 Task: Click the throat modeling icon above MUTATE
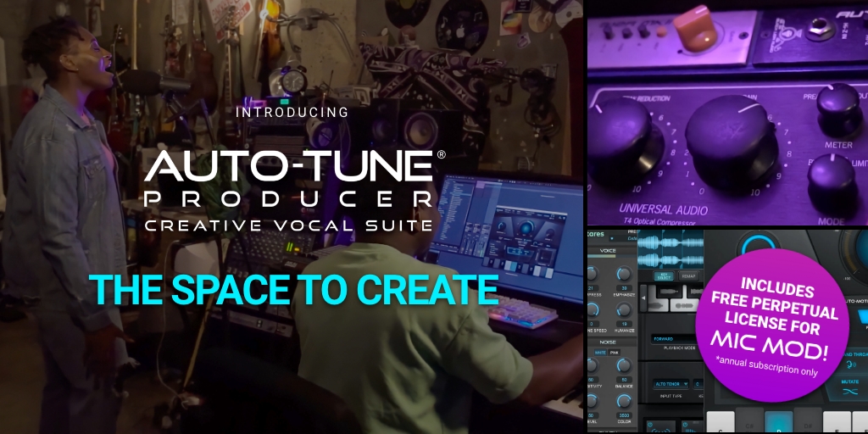pos(850,364)
